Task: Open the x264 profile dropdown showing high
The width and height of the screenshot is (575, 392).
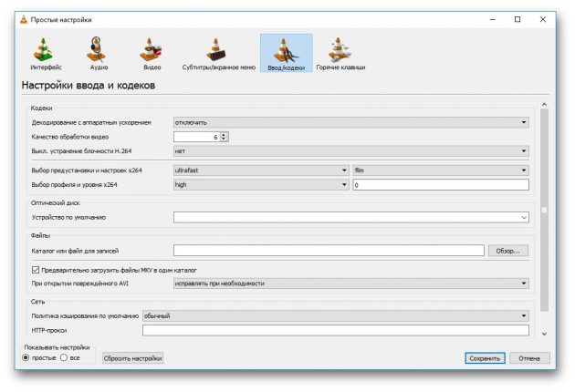Action: [261, 185]
